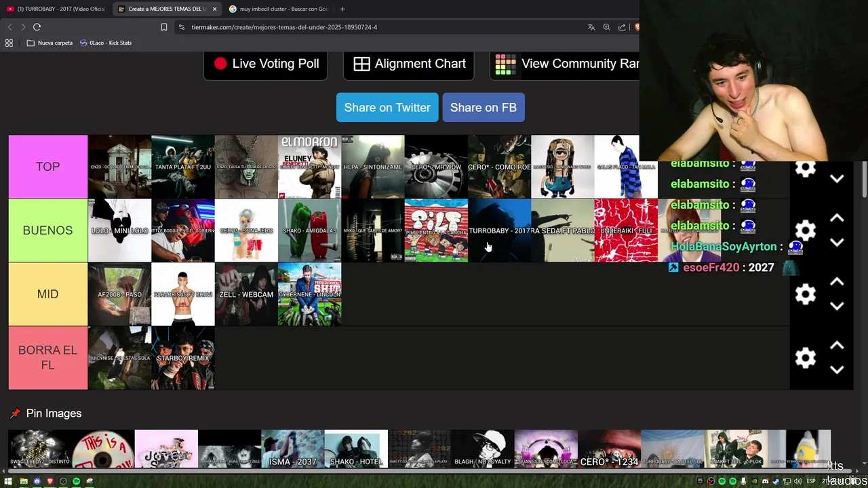Open the 0Laco - Kick Stats bookmark
This screenshot has height=488, width=868.
coord(106,43)
